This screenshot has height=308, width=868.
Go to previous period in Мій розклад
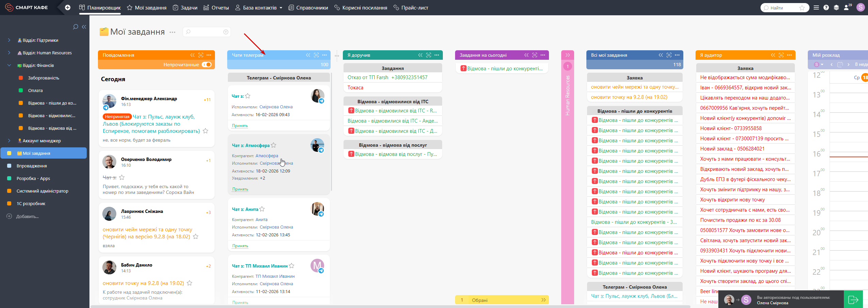tap(831, 65)
